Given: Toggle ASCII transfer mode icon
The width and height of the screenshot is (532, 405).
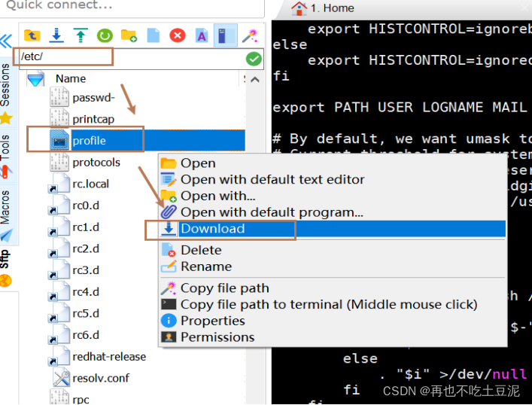Looking at the screenshot, I should (x=202, y=35).
